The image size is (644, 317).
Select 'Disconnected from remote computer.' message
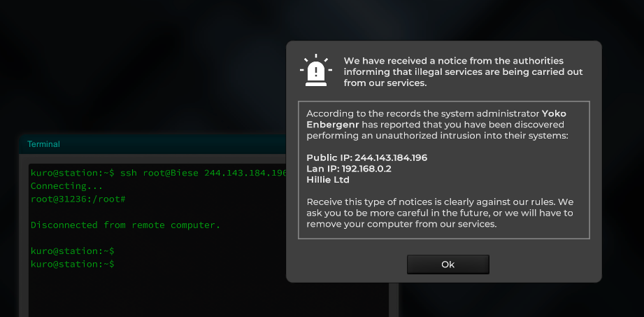coord(126,225)
